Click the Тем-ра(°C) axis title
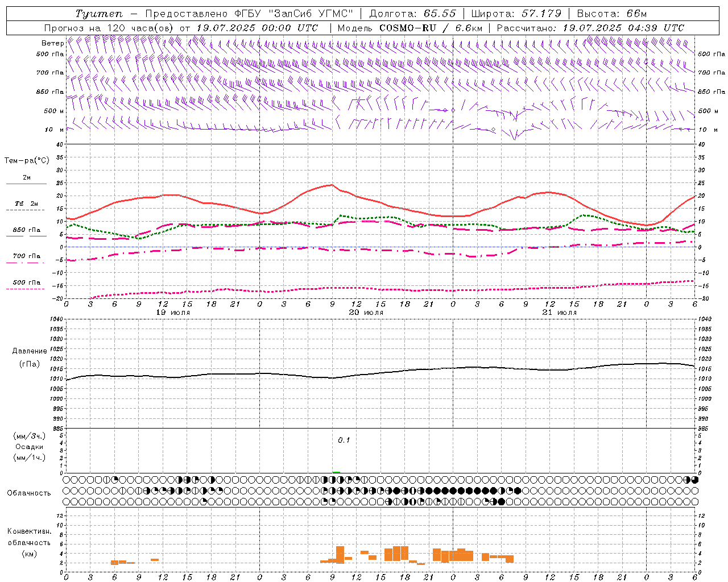Screen dimensions: 728x582 [27, 160]
